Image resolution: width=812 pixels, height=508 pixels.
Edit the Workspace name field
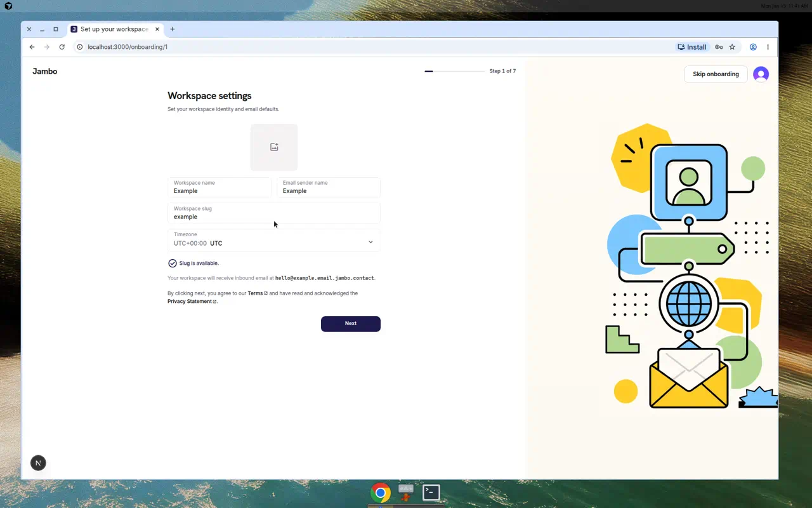[219, 187]
